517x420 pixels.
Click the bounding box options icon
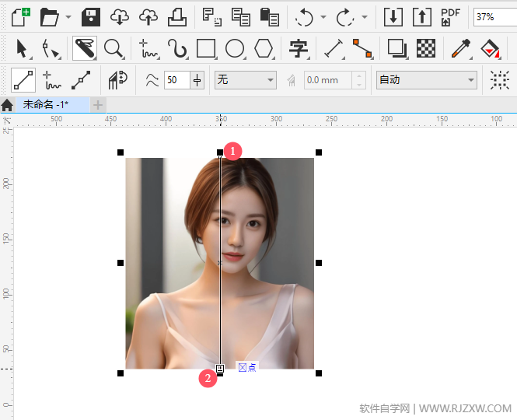(x=500, y=80)
